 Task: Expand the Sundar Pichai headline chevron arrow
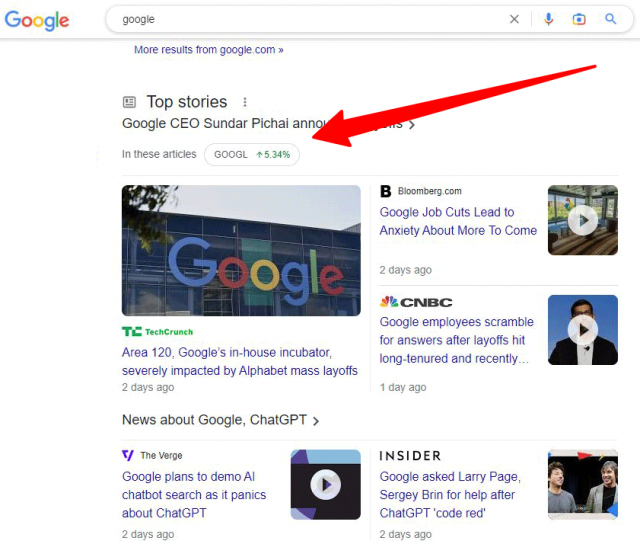point(412,125)
